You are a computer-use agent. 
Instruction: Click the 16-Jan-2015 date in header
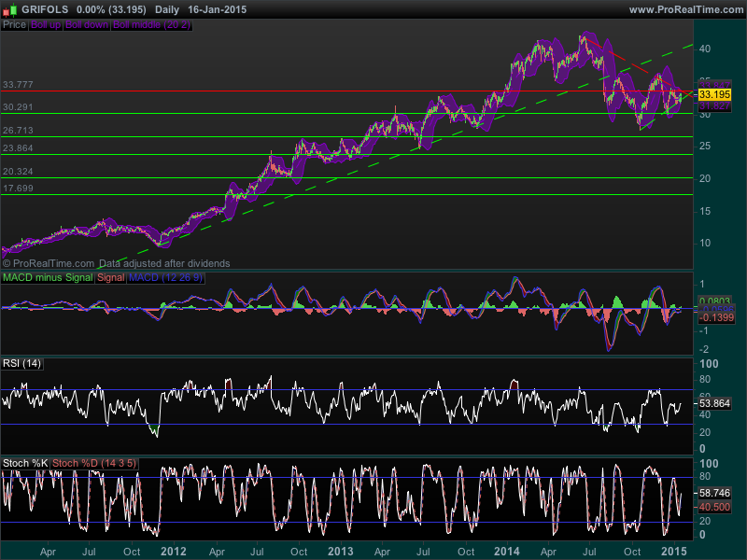[x=218, y=9]
